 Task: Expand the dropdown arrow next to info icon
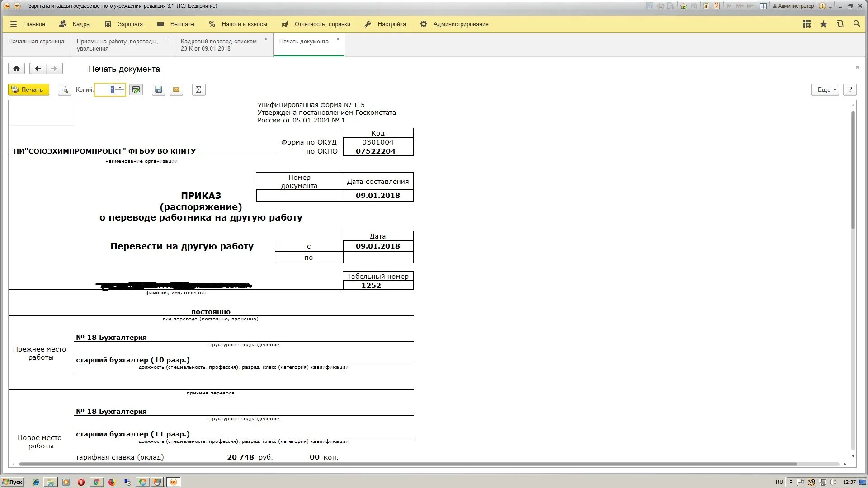tap(830, 6)
